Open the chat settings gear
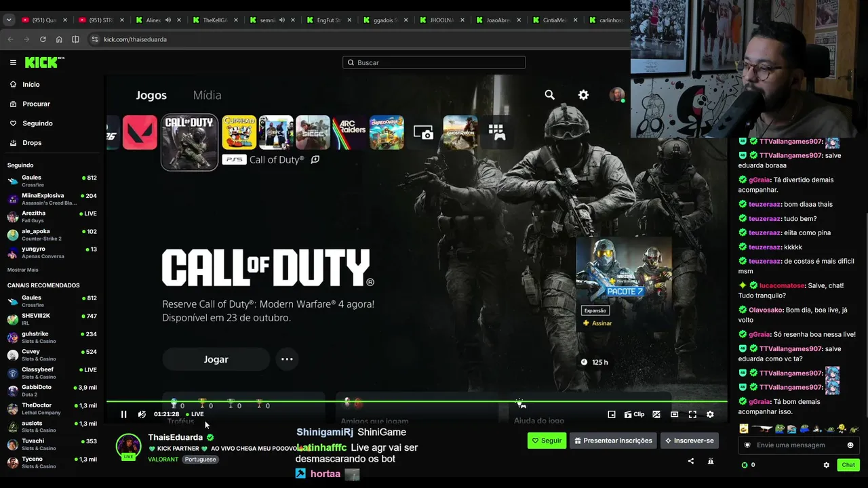The image size is (868, 488). point(826,465)
